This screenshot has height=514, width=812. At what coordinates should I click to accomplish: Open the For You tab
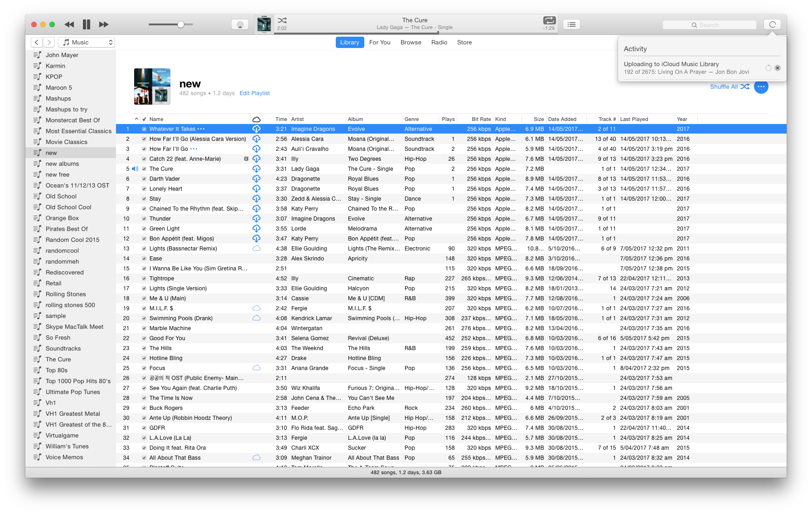(x=380, y=42)
